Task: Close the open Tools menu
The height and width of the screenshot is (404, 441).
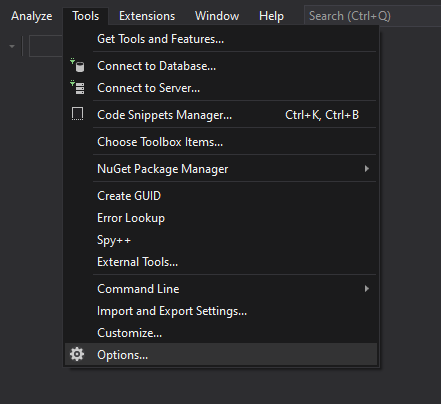Action: (x=86, y=16)
